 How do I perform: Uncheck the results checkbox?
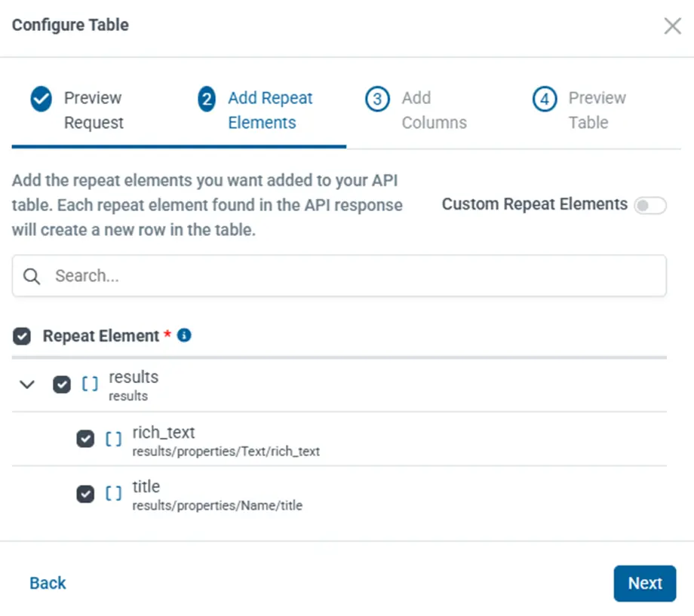point(62,385)
